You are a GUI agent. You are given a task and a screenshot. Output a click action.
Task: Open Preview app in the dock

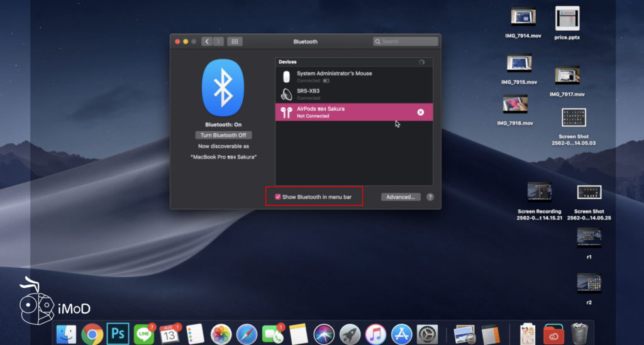[465, 334]
